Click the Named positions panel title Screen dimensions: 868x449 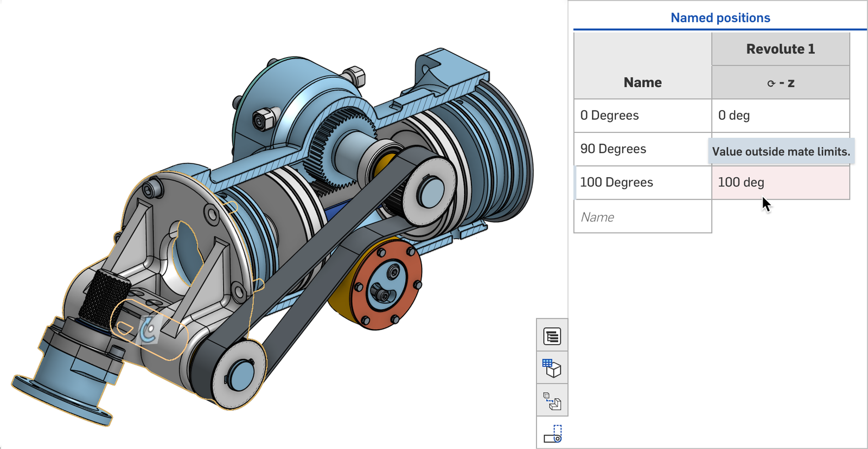(x=720, y=18)
